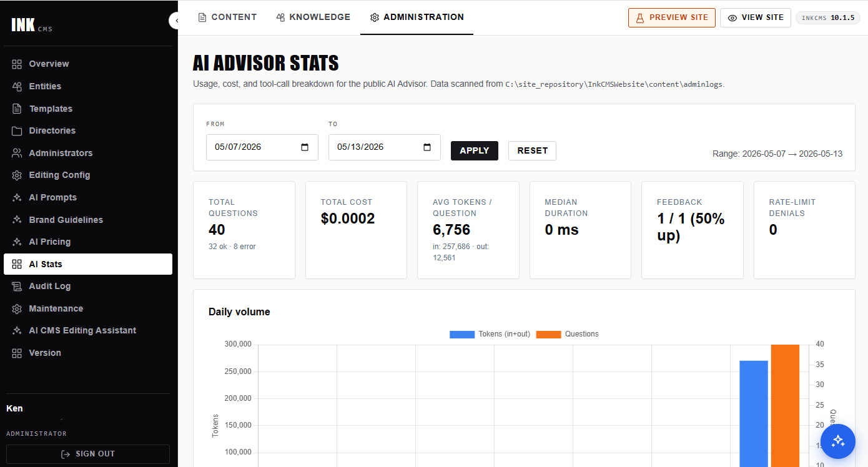Image resolution: width=868 pixels, height=467 pixels.
Task: Go to AI Prompts page
Action: (88, 197)
